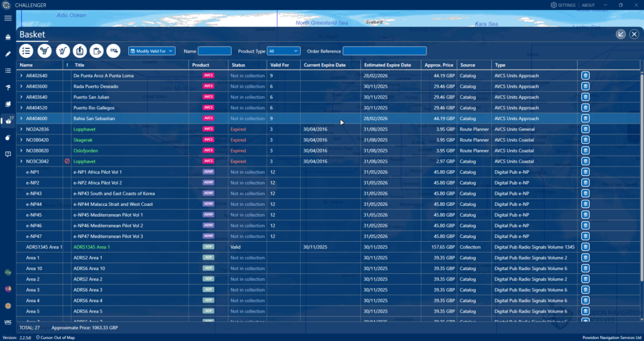Screen dimensions: 644x341
Task: Select the Skagerak title cell
Action: pyautogui.click(x=83, y=140)
